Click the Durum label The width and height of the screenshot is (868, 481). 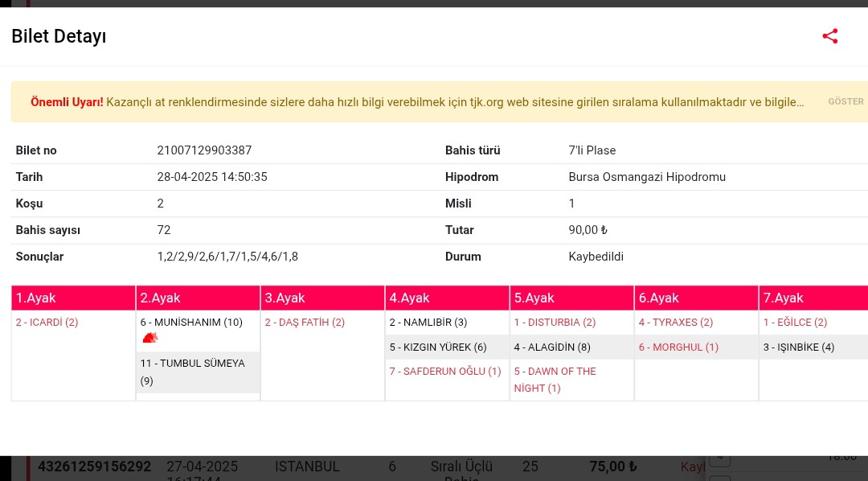[463, 257]
